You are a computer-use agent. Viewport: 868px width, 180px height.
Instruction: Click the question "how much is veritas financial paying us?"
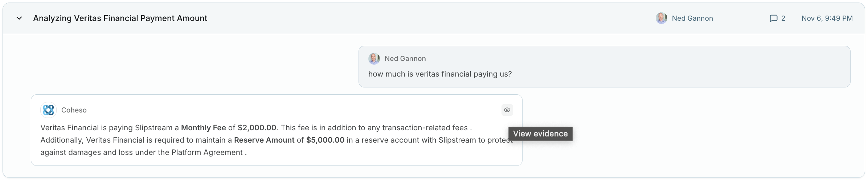point(440,74)
